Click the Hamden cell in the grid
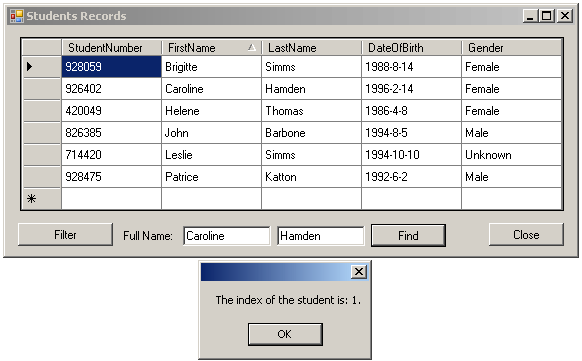Viewport: 582px width, 361px height. 311,89
